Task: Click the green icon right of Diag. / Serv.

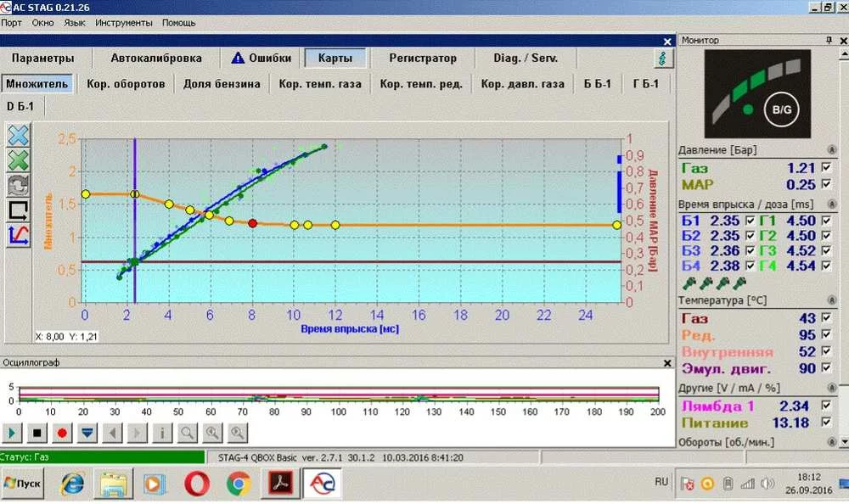Action: (662, 59)
